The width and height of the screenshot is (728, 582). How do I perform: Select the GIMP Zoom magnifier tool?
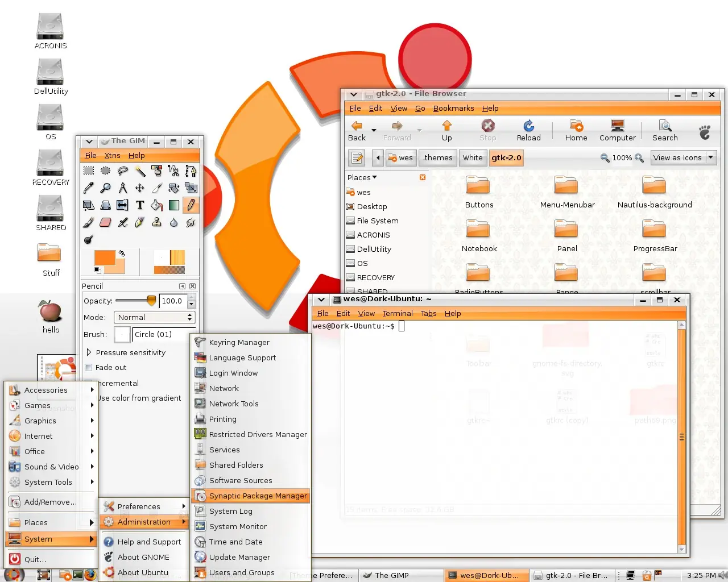106,188
